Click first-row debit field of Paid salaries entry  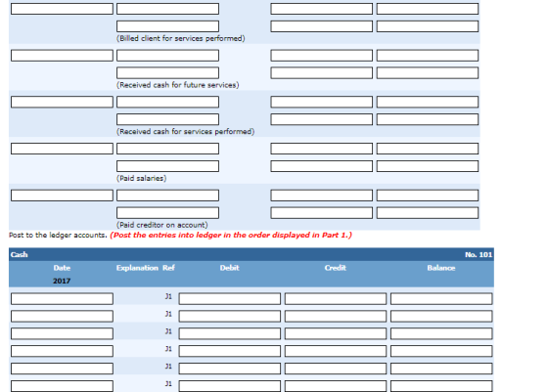322,149
